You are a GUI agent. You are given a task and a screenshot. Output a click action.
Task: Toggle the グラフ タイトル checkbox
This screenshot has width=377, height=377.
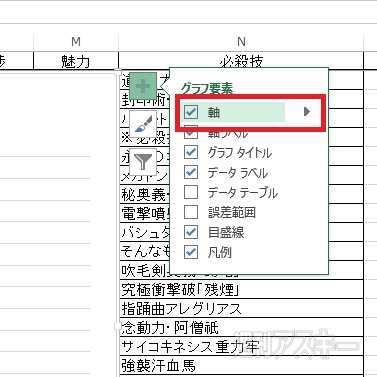(x=191, y=152)
